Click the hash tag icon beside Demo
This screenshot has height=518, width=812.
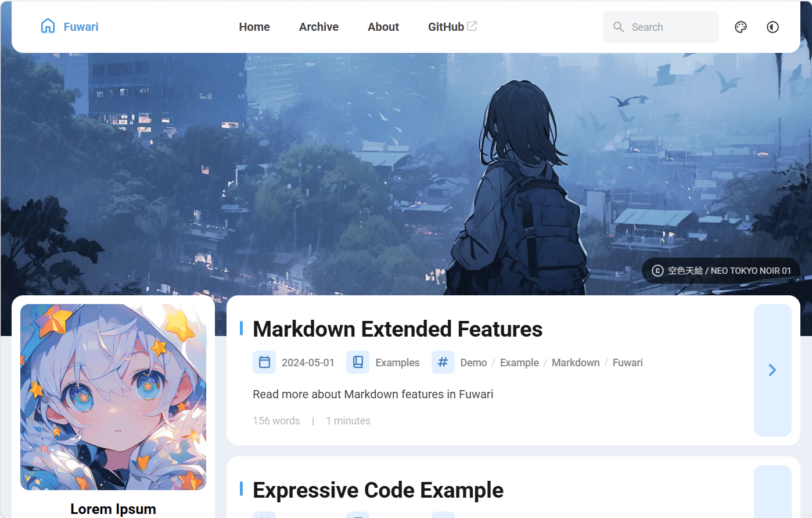click(443, 362)
